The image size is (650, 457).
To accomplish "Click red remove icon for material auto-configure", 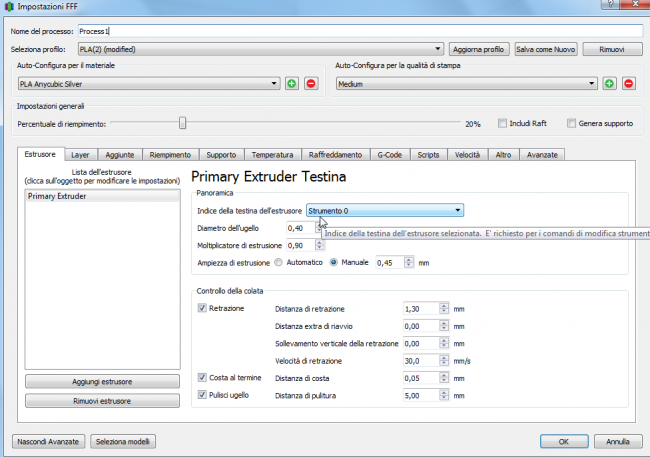I will [310, 83].
